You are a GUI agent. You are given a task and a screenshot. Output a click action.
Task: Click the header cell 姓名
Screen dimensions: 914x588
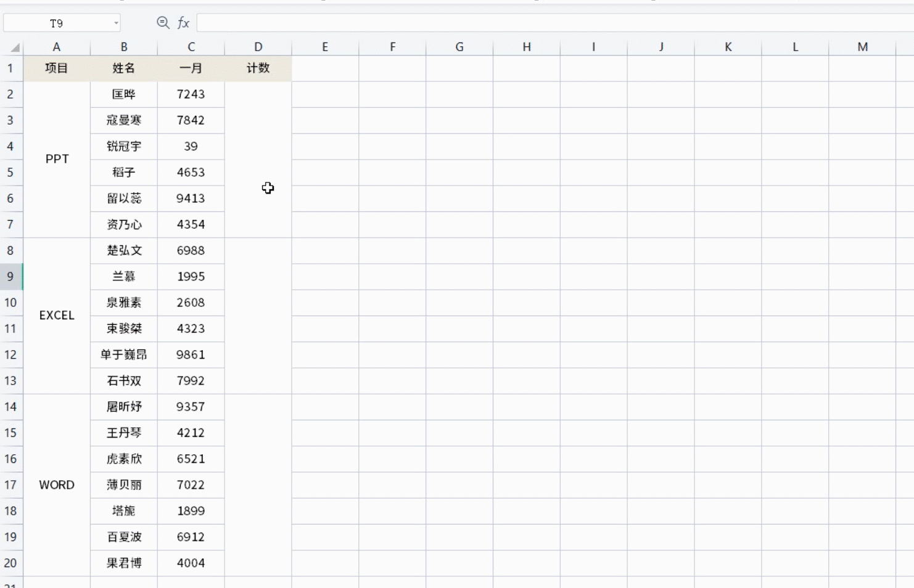point(124,68)
